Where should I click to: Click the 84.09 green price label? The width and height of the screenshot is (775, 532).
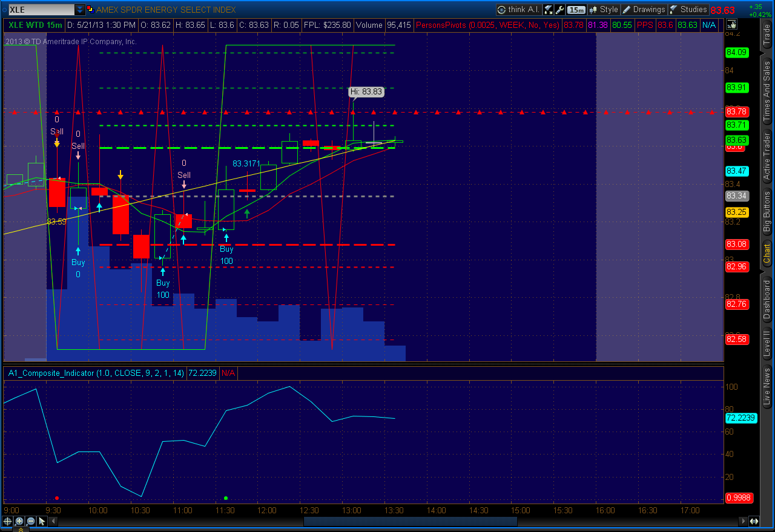[x=736, y=53]
